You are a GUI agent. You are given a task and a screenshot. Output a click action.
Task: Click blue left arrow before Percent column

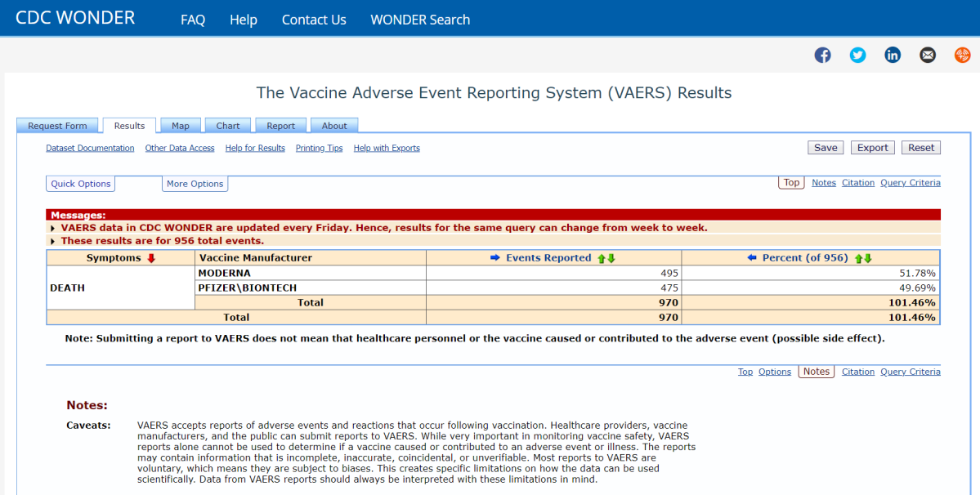pos(752,258)
